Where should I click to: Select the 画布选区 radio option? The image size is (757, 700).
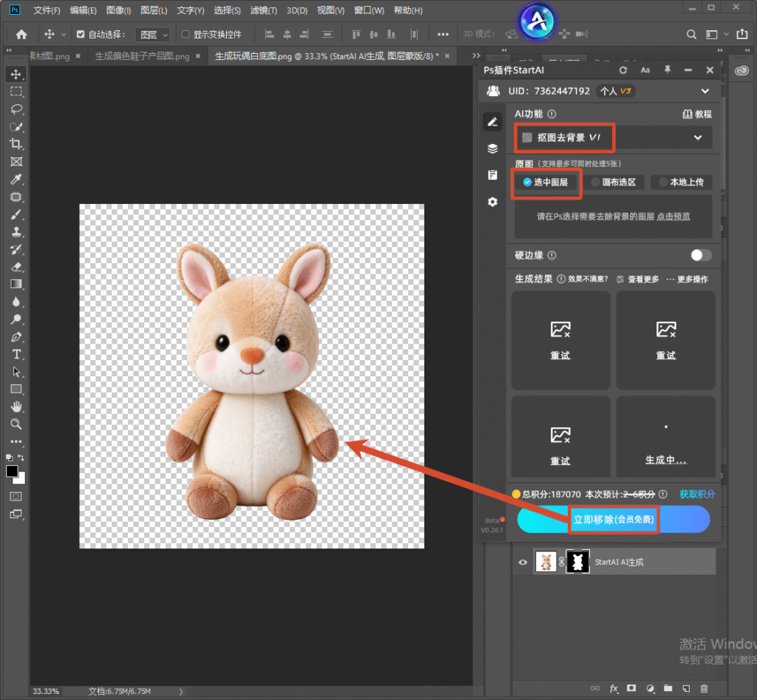614,182
